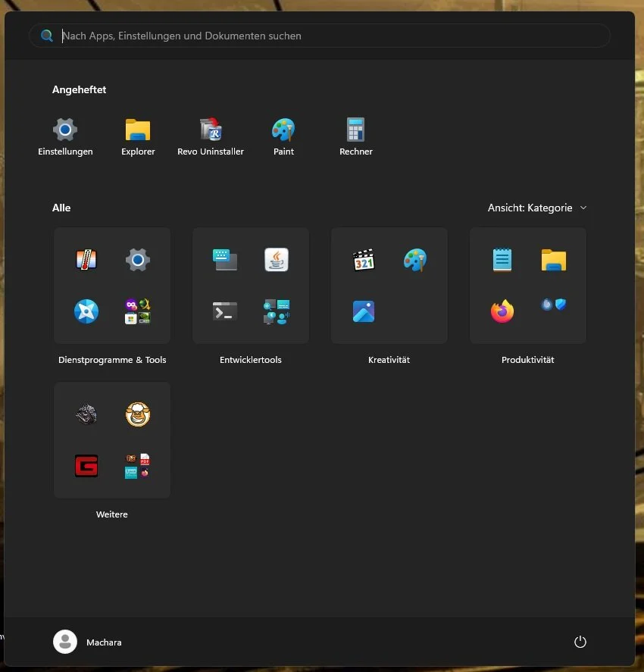
Task: Click the Weitere category label
Action: point(112,514)
